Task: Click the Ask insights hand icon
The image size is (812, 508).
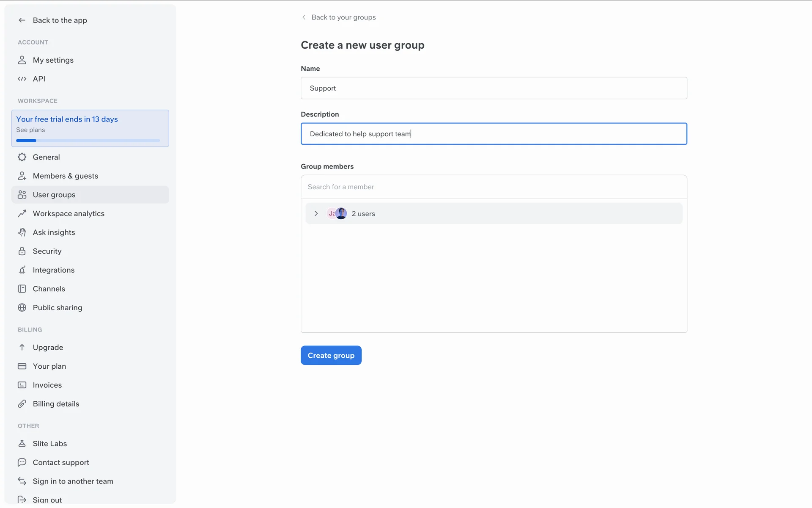Action: pos(22,232)
